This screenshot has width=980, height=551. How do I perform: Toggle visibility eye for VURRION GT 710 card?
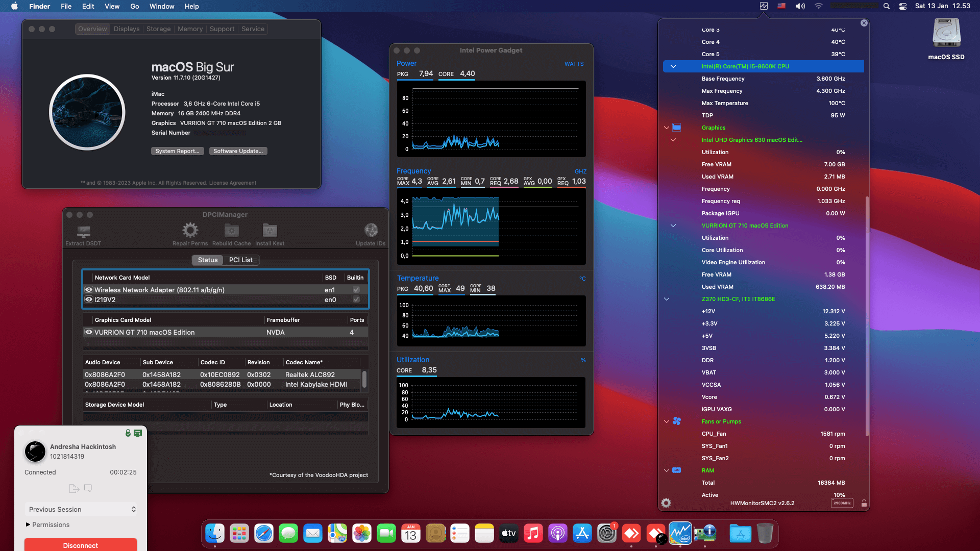88,332
